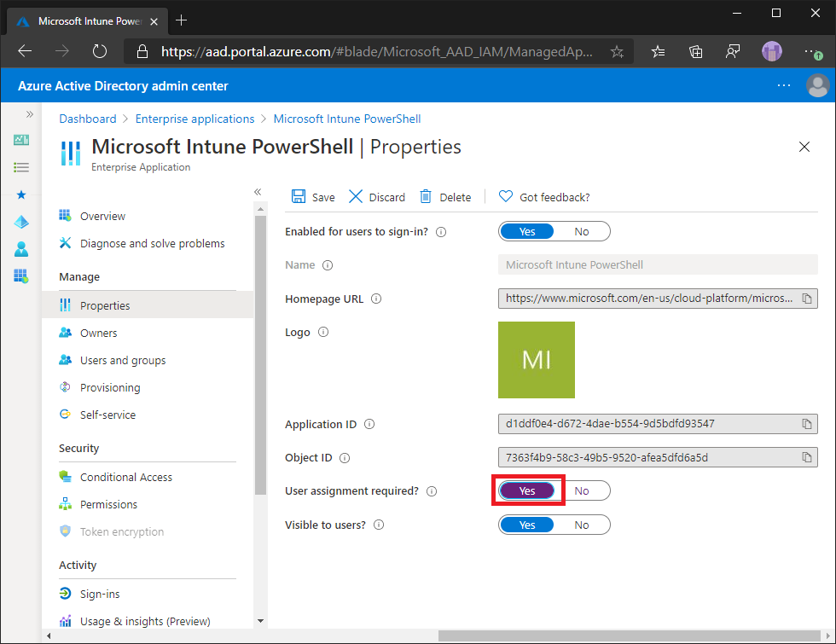Click the browser back arrow
836x644 pixels.
point(25,51)
